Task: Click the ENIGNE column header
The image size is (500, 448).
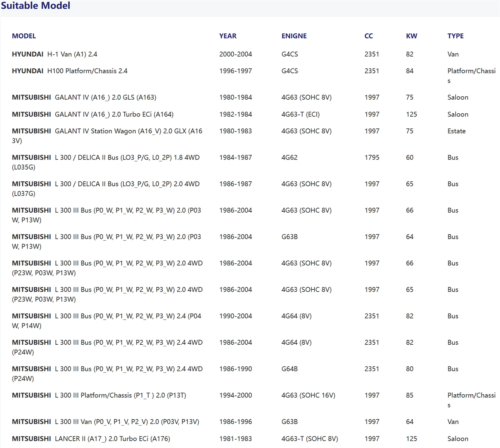Action: pyautogui.click(x=294, y=36)
